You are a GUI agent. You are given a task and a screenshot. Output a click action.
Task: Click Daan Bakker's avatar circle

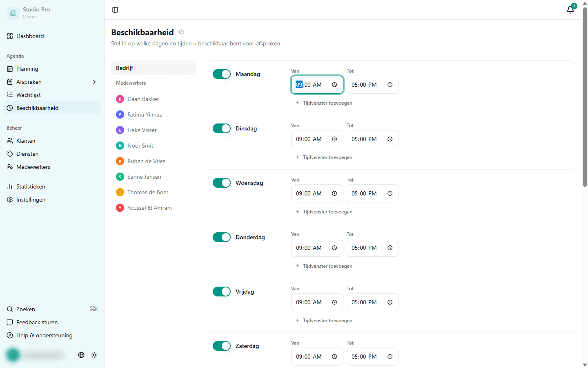[120, 99]
